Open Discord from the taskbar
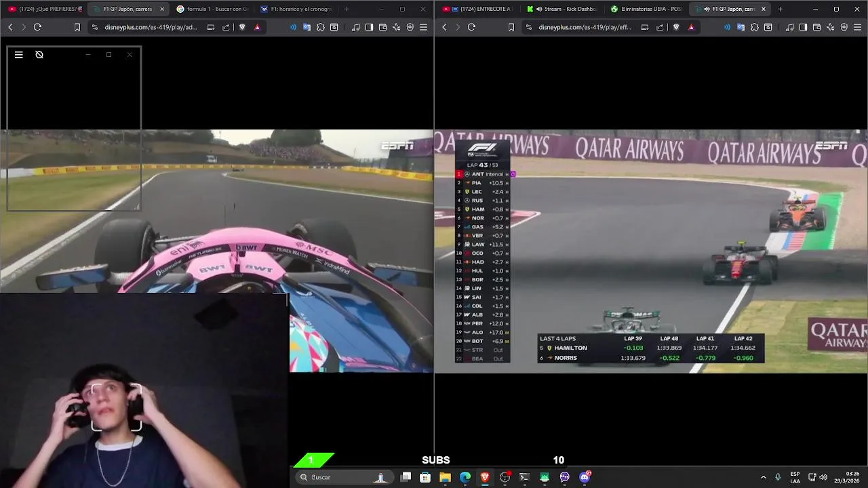 [585, 477]
